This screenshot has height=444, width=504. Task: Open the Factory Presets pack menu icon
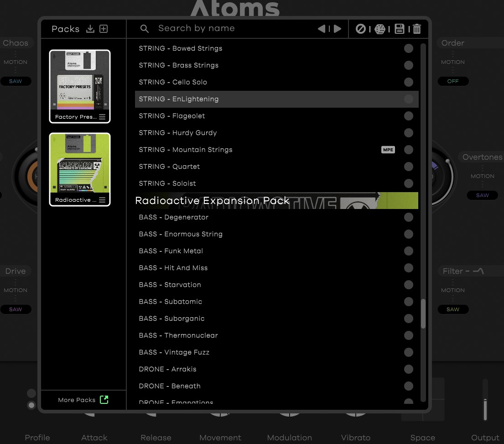102,117
